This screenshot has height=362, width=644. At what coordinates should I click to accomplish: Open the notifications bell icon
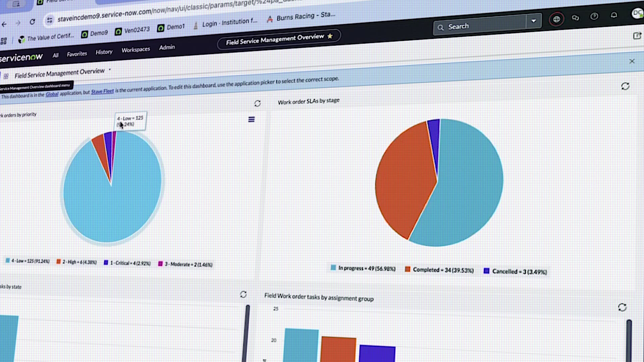pos(614,15)
